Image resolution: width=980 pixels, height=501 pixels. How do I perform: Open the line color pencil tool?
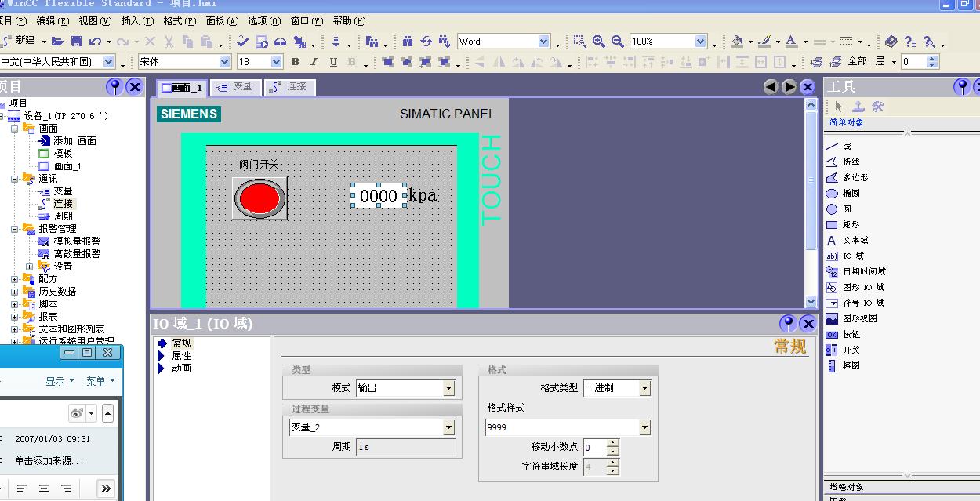point(764,41)
